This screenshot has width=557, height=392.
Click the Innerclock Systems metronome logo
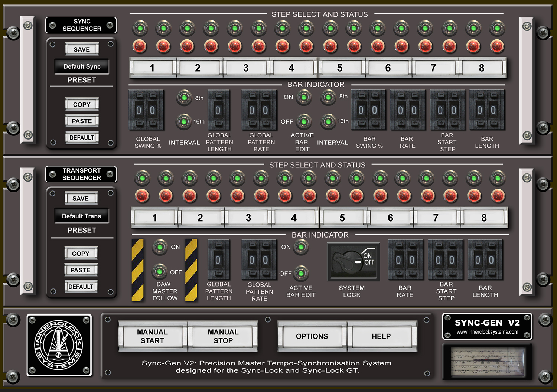tap(59, 345)
